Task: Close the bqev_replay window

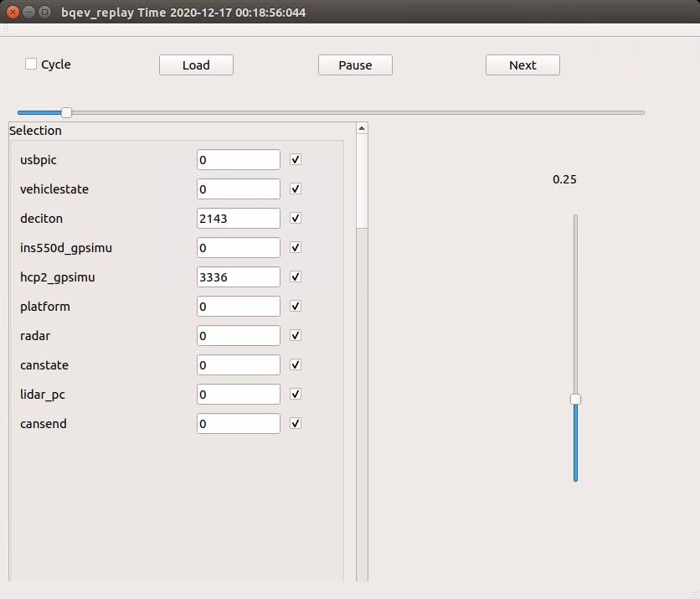Action: [13, 13]
